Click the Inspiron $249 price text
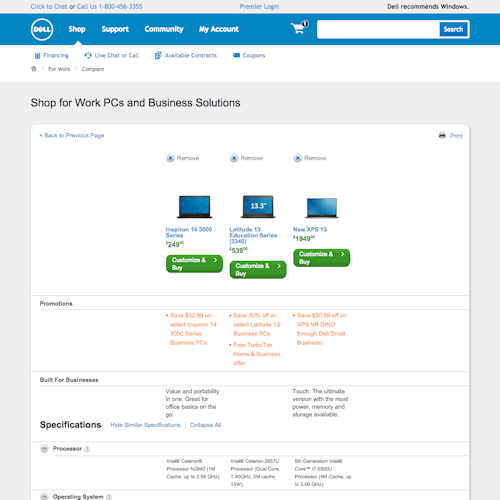Viewport: 500px width, 500px height. click(175, 244)
